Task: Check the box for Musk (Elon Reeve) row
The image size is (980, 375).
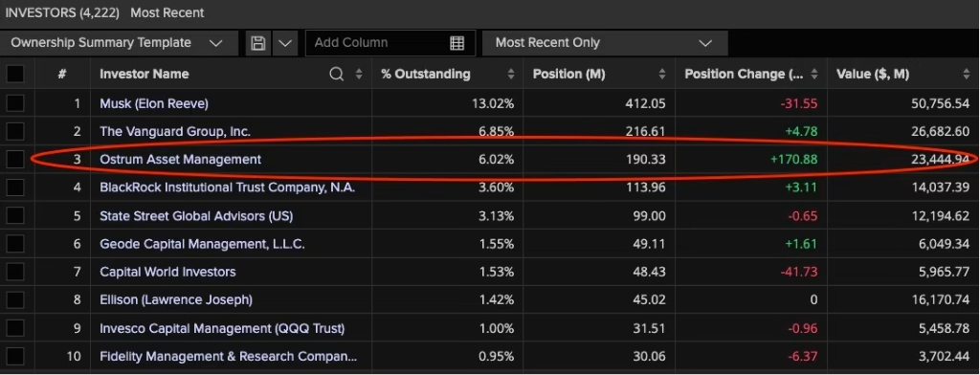Action: pos(15,103)
